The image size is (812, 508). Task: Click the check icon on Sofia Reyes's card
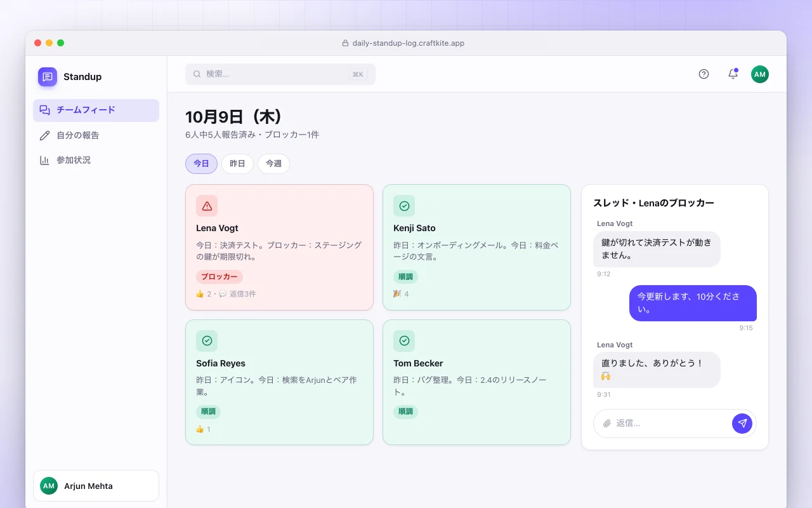(207, 341)
